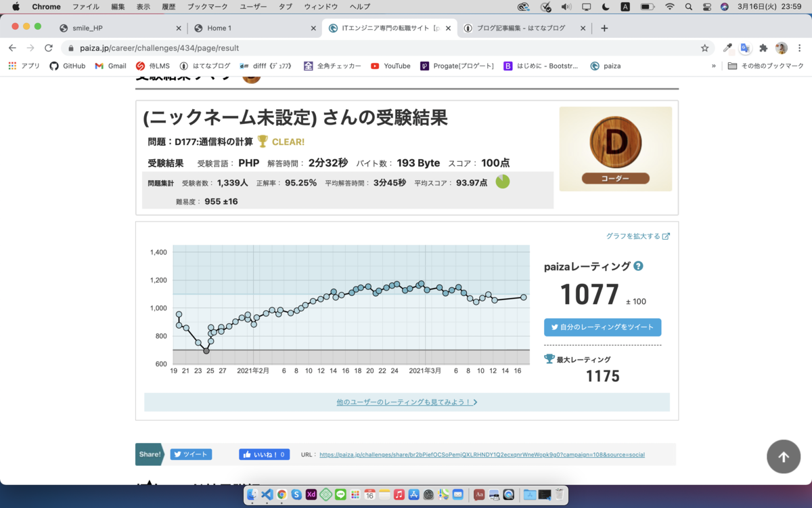Open Control Center in the menu bar
Image resolution: width=812 pixels, height=508 pixels.
pyautogui.click(x=706, y=7)
